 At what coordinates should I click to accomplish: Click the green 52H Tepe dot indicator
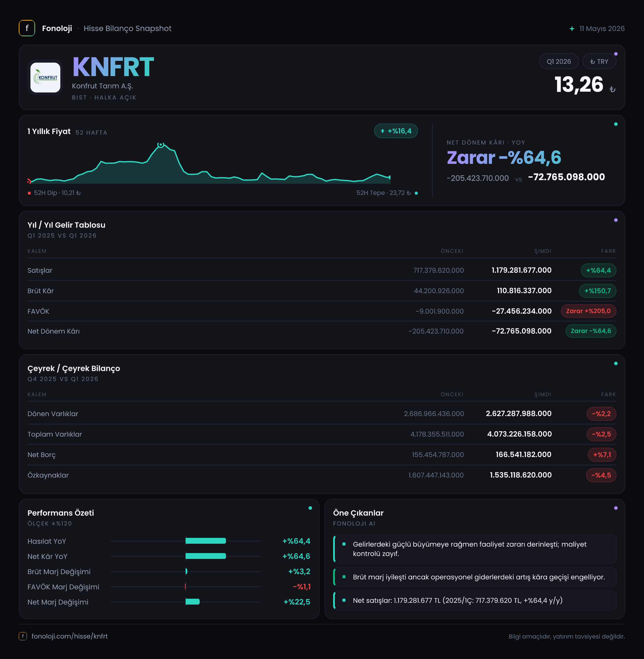[416, 193]
